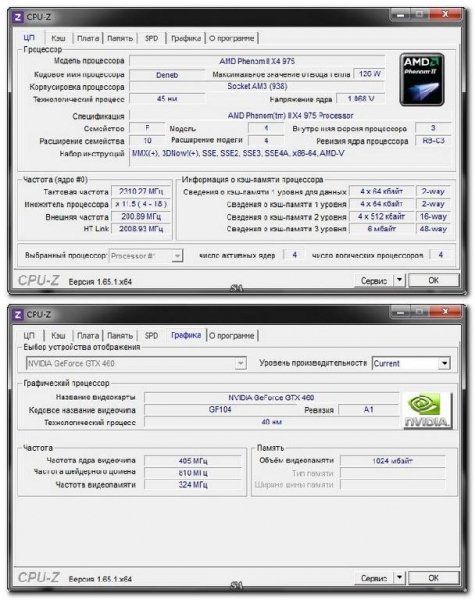Viewport: 475px width, 600px height.
Task: Open the Плата tab in top window
Action: tap(88, 38)
